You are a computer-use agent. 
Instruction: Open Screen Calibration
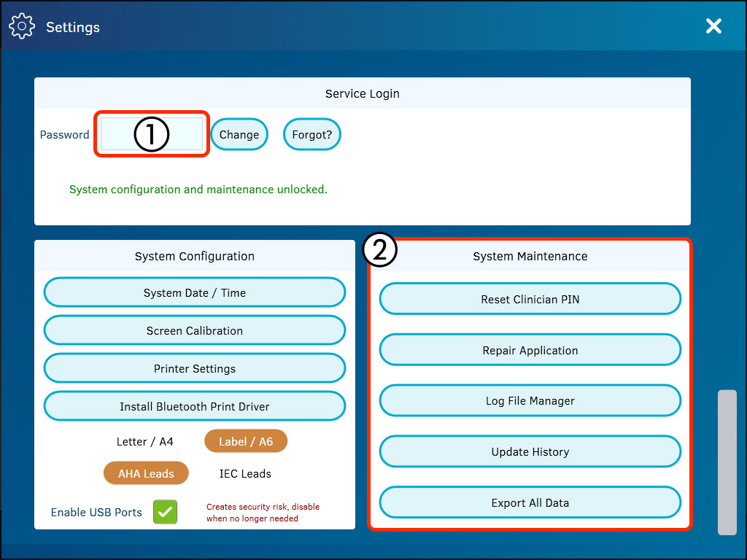pos(195,330)
